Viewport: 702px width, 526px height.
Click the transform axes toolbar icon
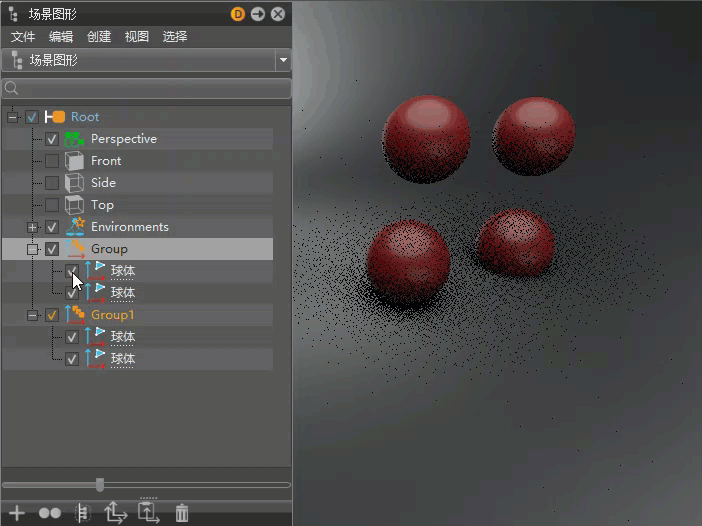click(116, 513)
